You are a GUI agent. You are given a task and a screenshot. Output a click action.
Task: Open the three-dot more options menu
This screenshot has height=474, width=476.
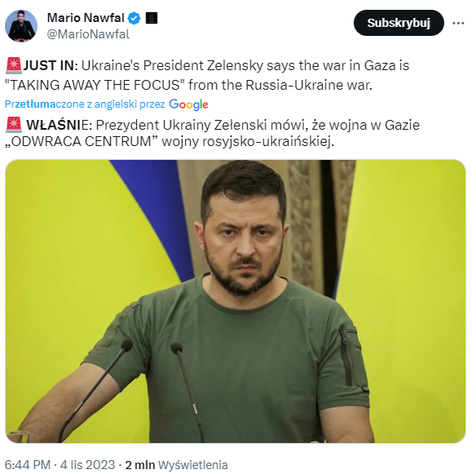click(x=458, y=23)
